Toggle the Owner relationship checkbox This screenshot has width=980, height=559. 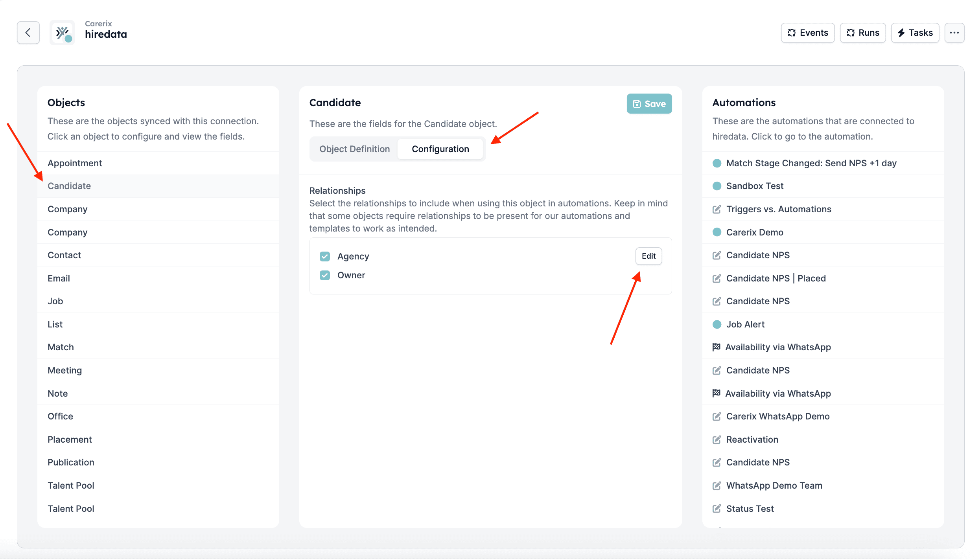pyautogui.click(x=325, y=275)
